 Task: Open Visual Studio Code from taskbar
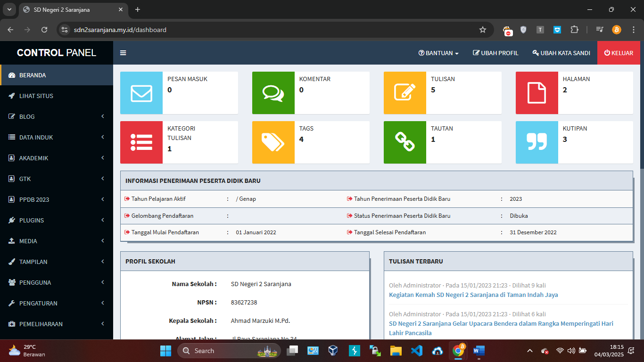point(417,351)
